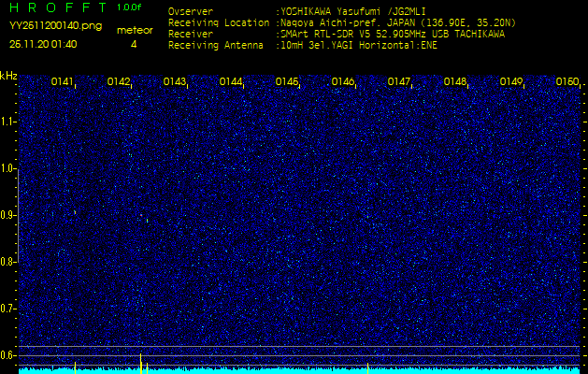Click time marker 0142
Viewport: 588px width, 374px height.
tap(118, 81)
